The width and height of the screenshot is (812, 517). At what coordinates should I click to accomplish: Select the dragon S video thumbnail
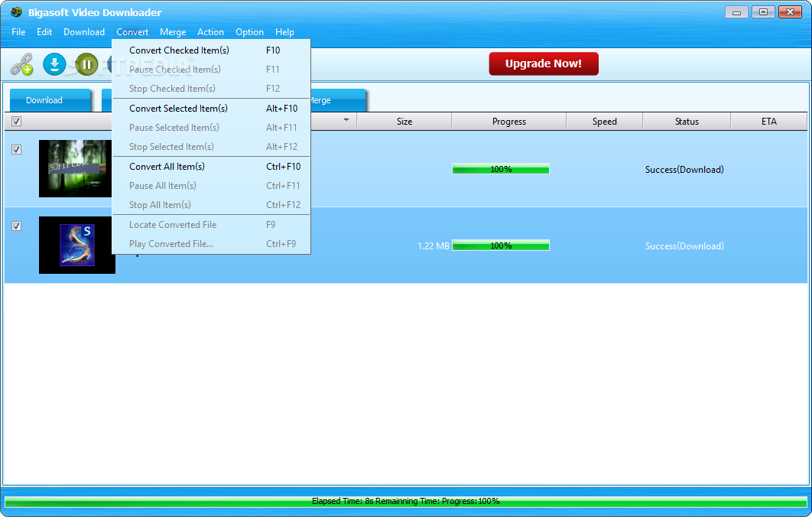pos(77,245)
